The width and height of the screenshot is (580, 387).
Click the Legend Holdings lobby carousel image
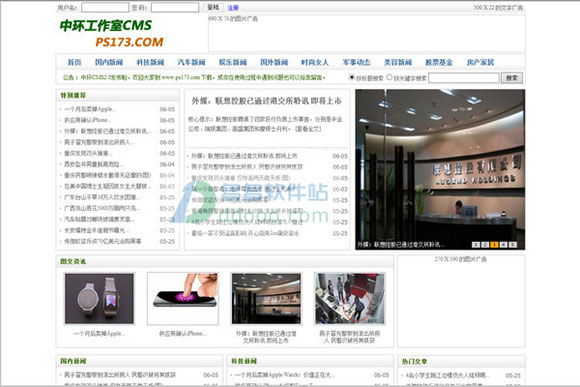tap(440, 169)
